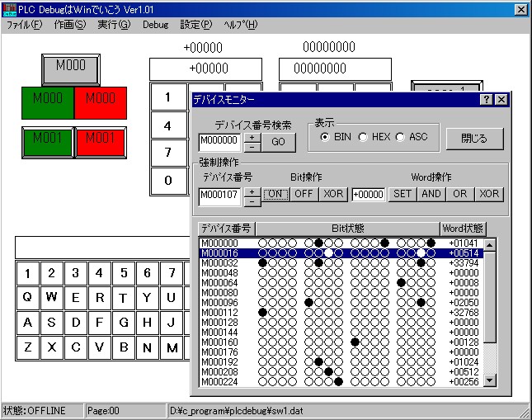The height and width of the screenshot is (420, 532).
Task: Click the PLC Debug app icon in title bar
Action: tap(9, 9)
